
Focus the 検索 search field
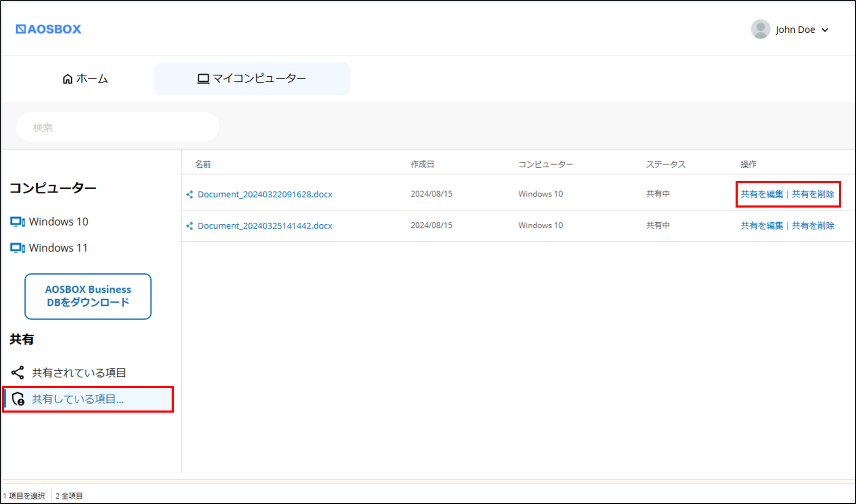[117, 127]
